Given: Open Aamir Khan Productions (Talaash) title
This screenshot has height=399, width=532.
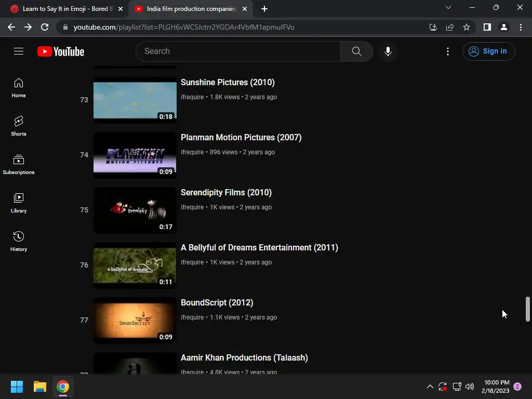Looking at the screenshot, I should [x=244, y=357].
